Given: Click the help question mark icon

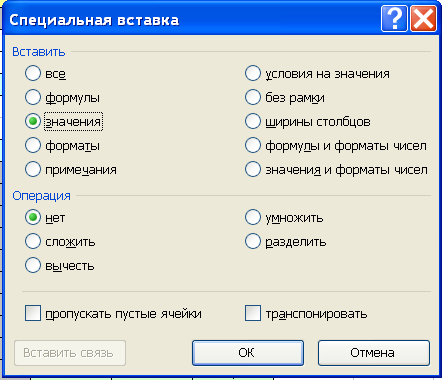Looking at the screenshot, I should pos(394,19).
